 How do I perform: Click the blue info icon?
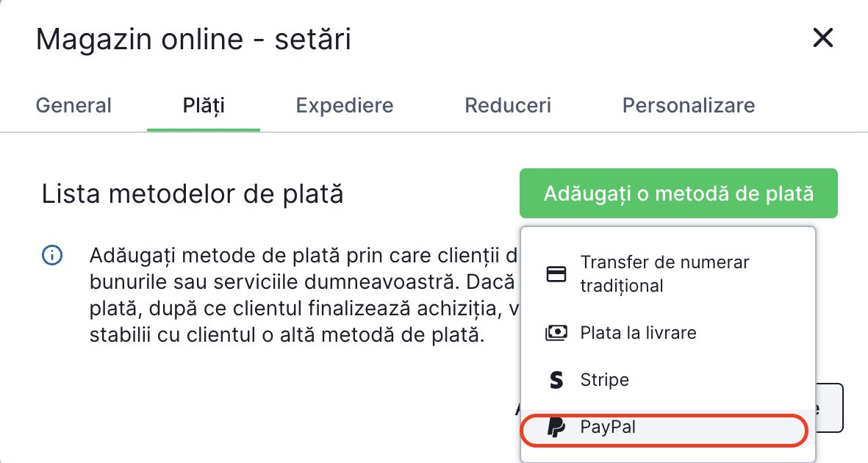click(52, 256)
